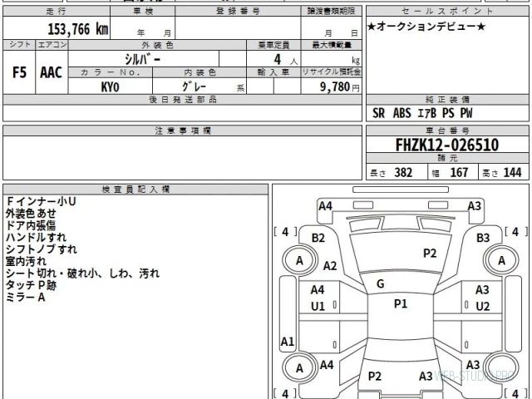Click the 外装色 header
This screenshot has width=532, height=399.
[x=157, y=45]
